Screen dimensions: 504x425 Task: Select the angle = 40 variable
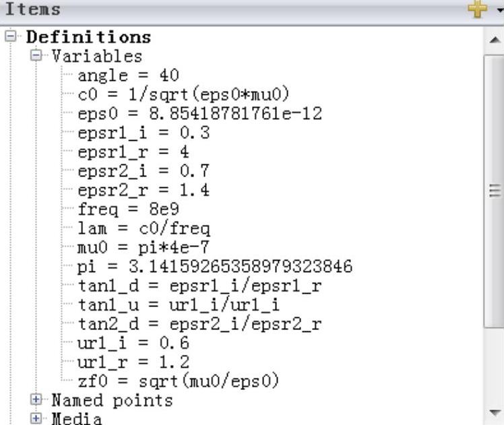point(127,75)
